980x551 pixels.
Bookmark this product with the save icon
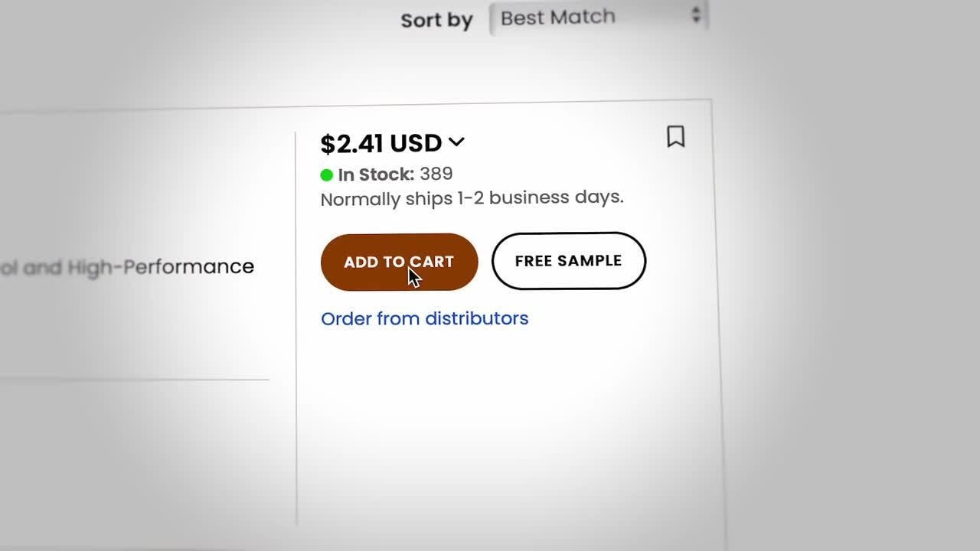coord(675,137)
